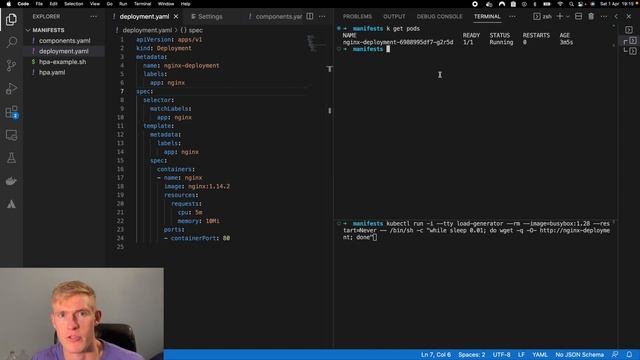Open components.yaml in the explorer
This screenshot has width=640, height=360.
click(64, 41)
